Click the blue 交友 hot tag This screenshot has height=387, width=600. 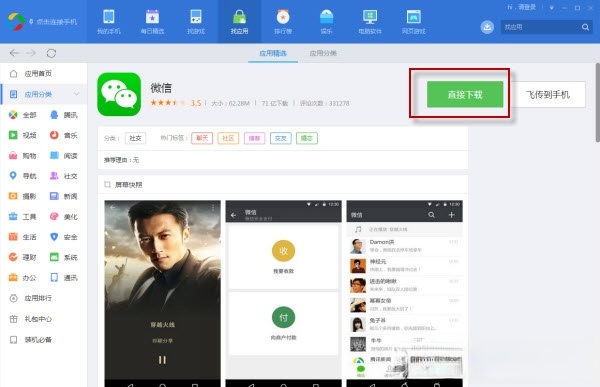click(280, 138)
